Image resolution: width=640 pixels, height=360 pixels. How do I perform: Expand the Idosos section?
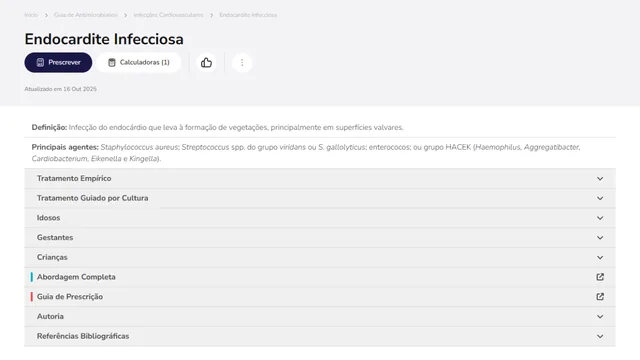(320, 218)
